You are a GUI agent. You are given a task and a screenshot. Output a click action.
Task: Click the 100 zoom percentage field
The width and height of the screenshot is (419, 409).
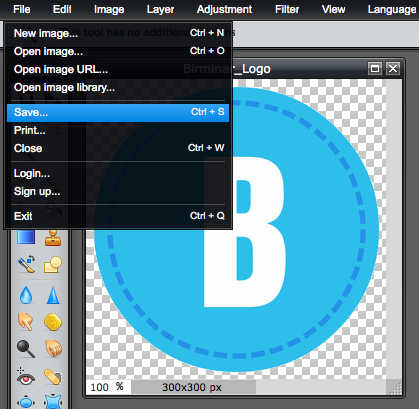tap(108, 387)
